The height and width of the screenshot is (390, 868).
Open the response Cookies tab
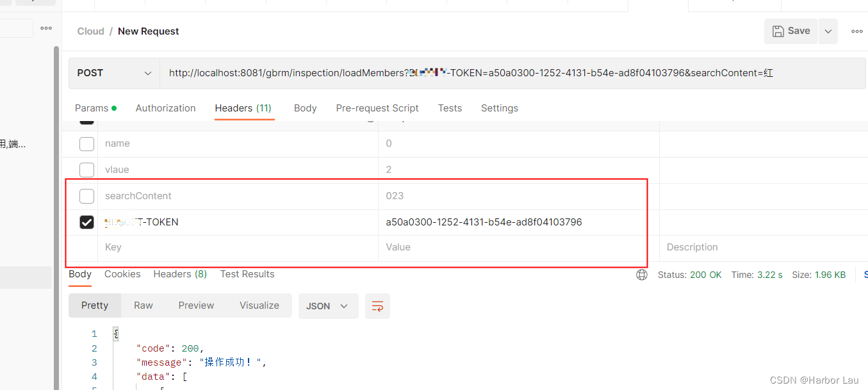pos(122,274)
